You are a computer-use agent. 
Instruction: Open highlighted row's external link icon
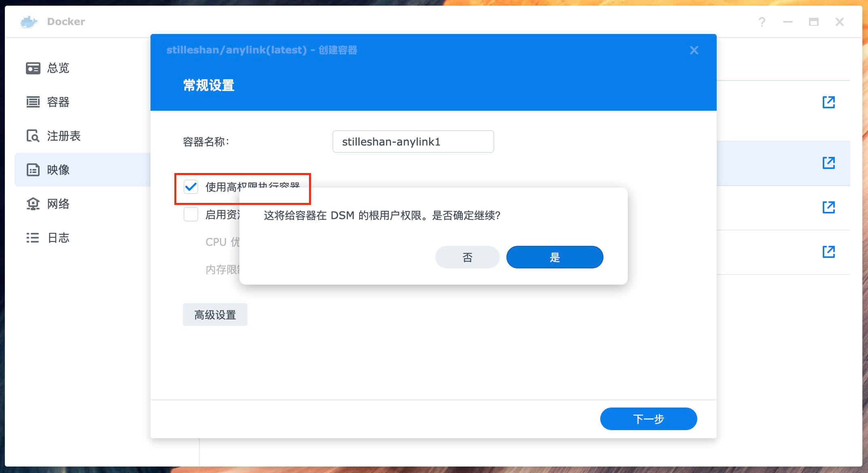point(828,163)
